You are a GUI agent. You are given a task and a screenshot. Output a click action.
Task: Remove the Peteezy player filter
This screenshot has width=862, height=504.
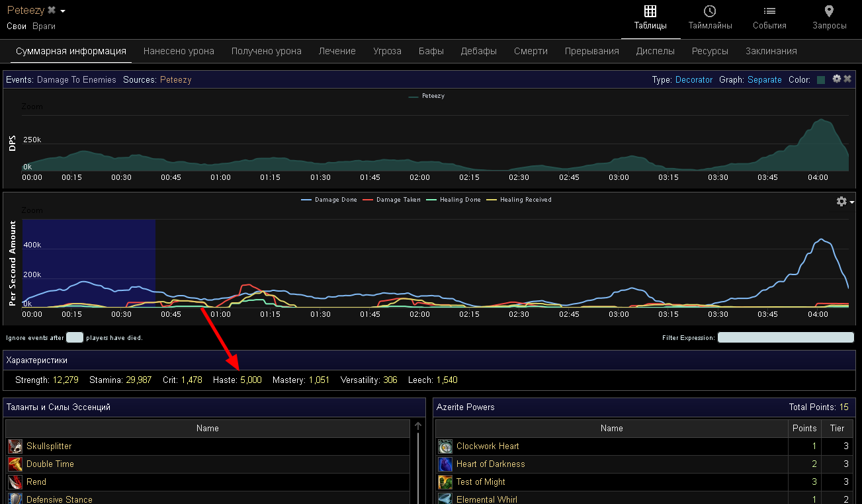click(52, 11)
